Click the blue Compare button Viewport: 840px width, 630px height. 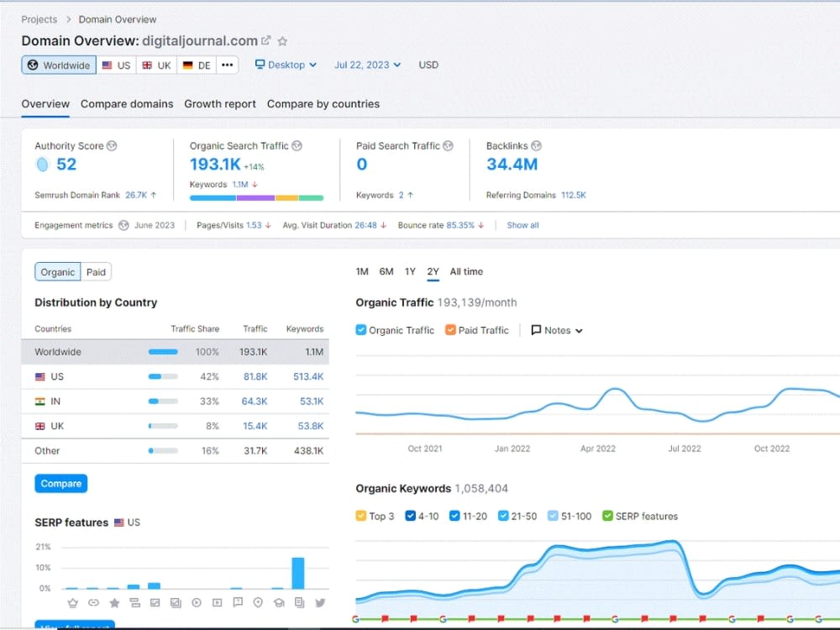coord(61,483)
